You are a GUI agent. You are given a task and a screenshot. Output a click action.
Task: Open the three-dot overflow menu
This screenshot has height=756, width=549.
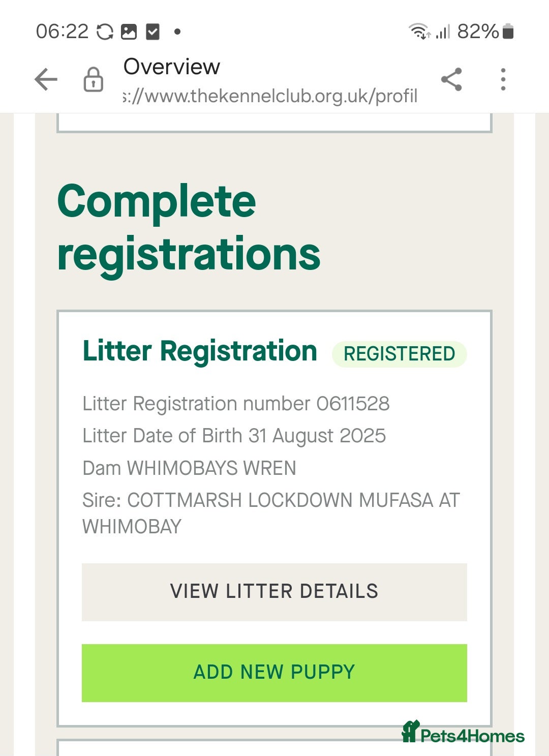coord(503,80)
